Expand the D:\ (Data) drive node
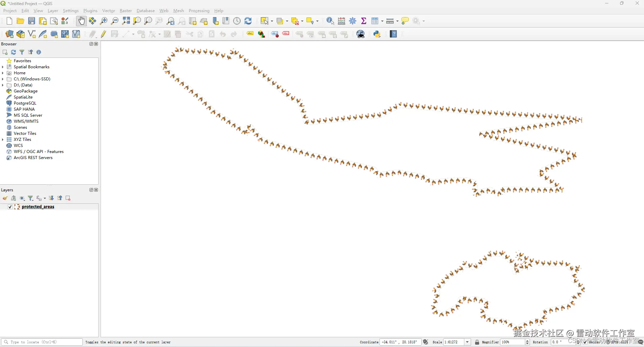 (3, 85)
